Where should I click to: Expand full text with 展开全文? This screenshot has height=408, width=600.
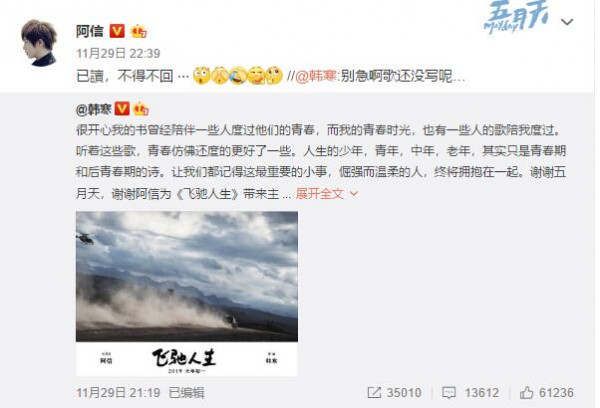coord(320,194)
